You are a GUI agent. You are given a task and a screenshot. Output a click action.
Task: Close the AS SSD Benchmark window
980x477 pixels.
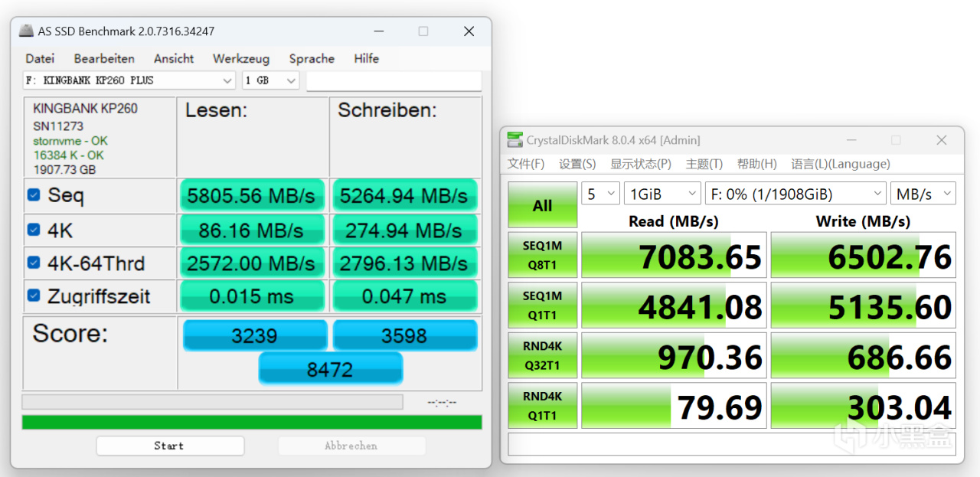(x=469, y=31)
